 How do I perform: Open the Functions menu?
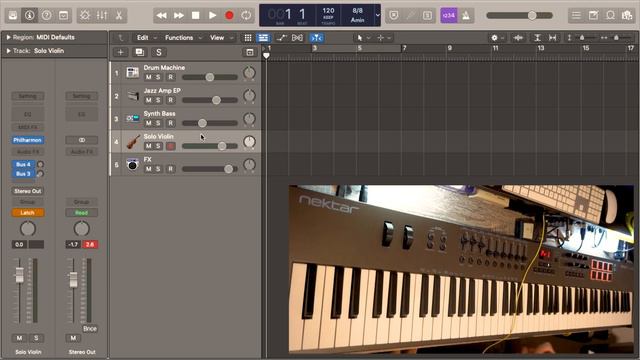click(x=183, y=38)
